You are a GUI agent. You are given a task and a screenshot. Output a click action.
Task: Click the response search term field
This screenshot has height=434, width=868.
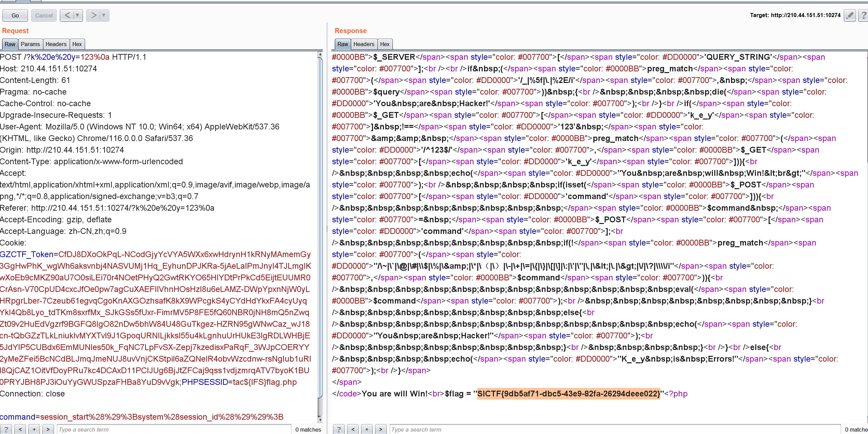pos(615,429)
